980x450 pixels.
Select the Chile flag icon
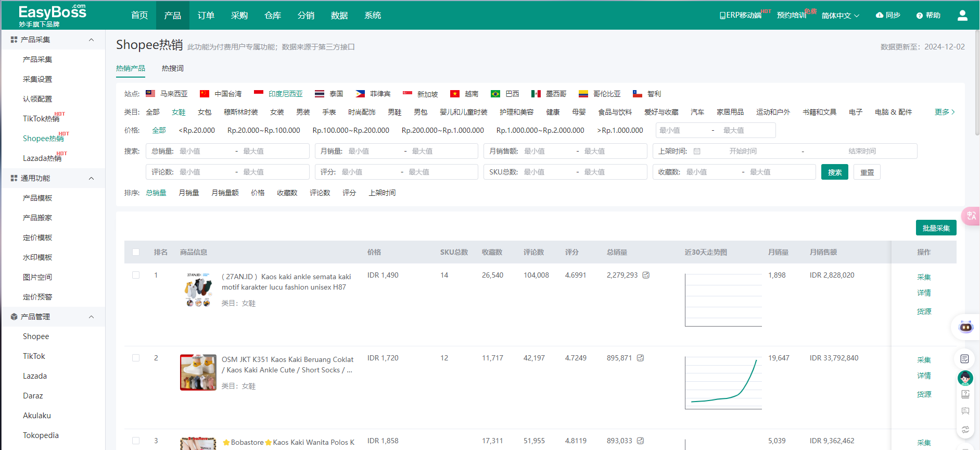pos(638,94)
